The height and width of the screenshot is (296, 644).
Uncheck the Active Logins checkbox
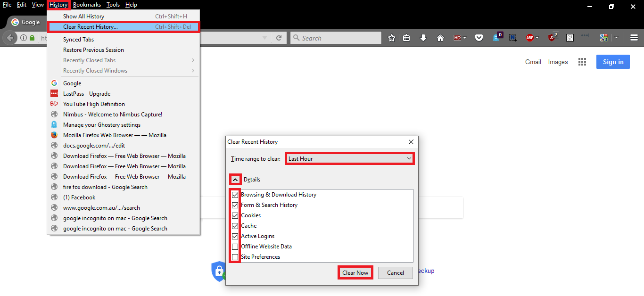click(x=235, y=236)
